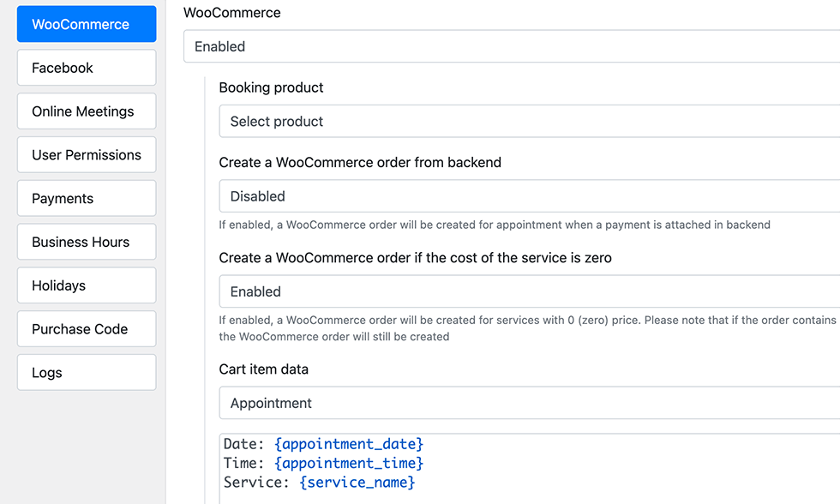Go to the Payments settings

click(x=86, y=198)
